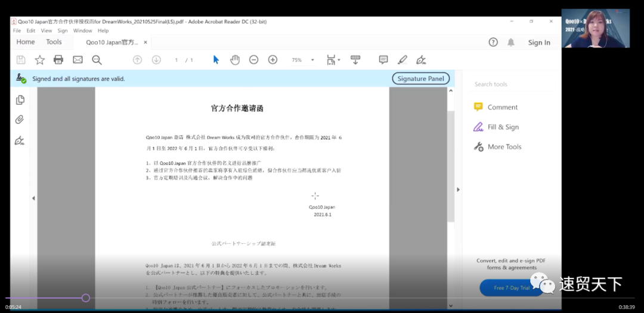Click scrollbar up arrow of document
The image size is (644, 313).
(451, 91)
